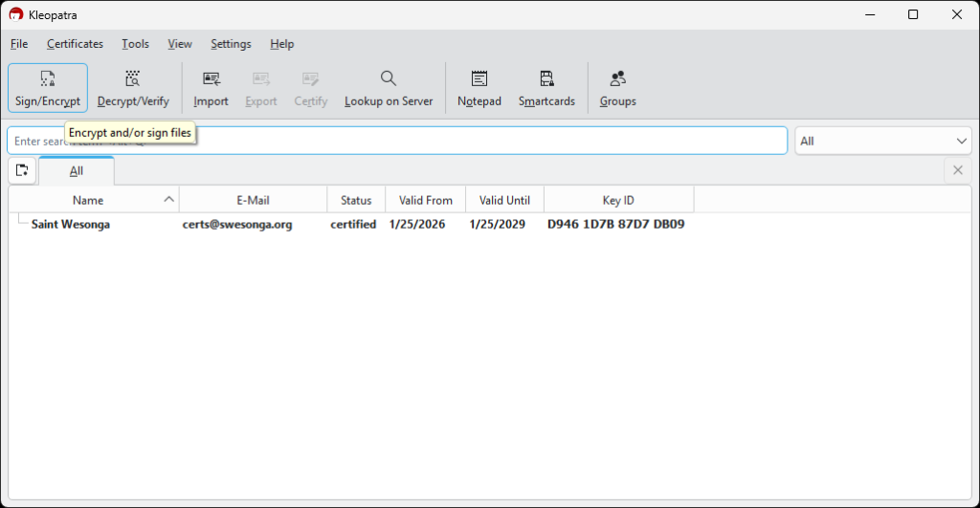The height and width of the screenshot is (508, 980).
Task: Sort by Valid Until column header
Action: [504, 200]
